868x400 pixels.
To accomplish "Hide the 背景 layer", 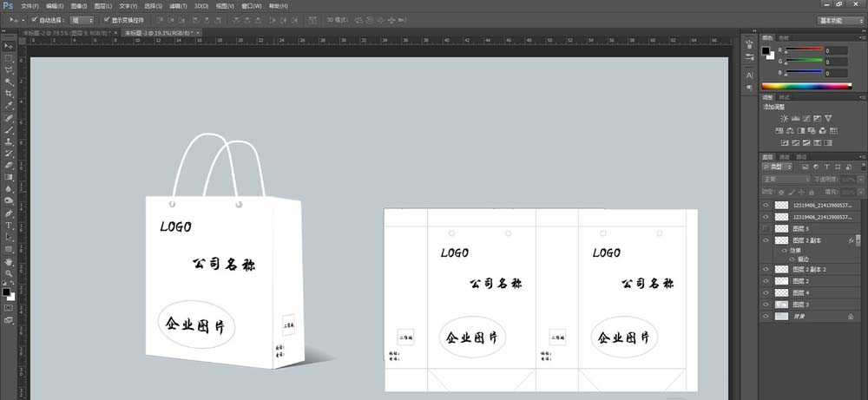I will [766, 318].
